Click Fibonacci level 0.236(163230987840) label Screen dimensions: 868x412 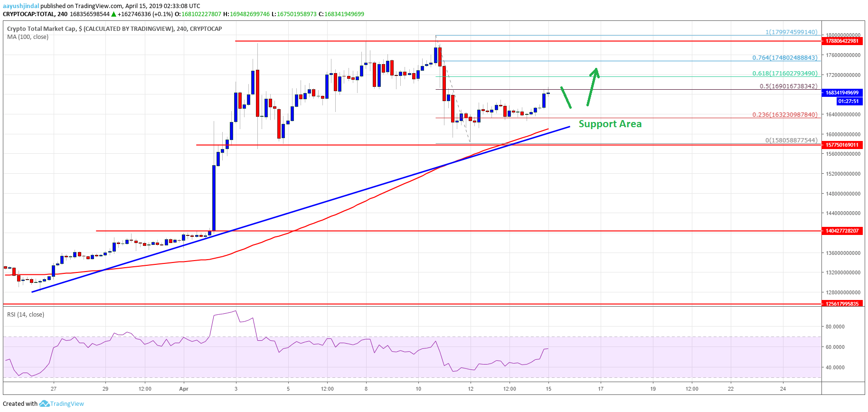[x=785, y=115]
